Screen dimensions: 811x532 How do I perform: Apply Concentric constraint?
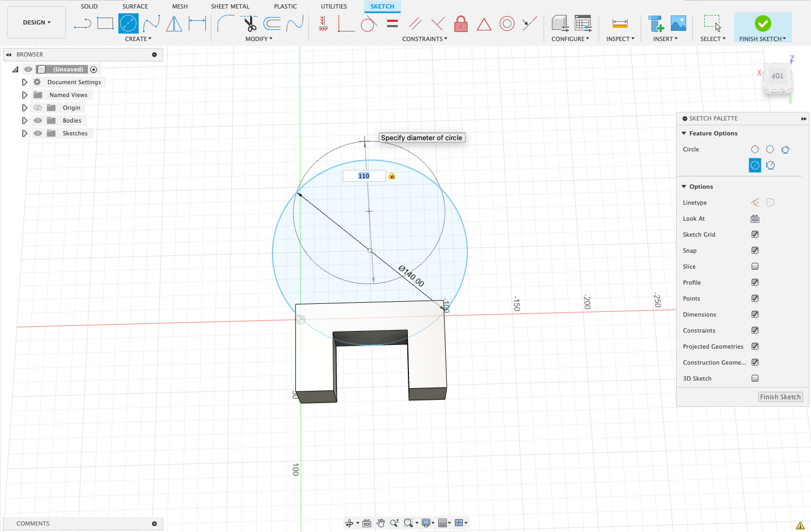pyautogui.click(x=507, y=23)
